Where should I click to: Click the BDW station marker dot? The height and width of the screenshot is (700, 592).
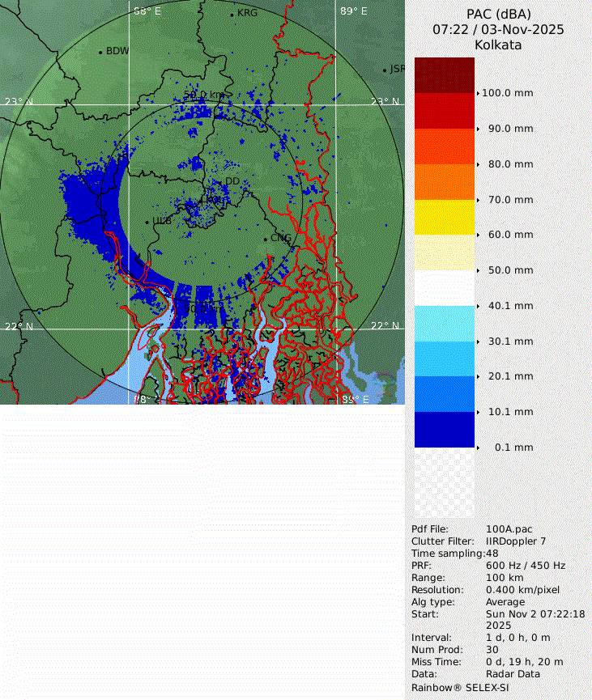point(100,52)
